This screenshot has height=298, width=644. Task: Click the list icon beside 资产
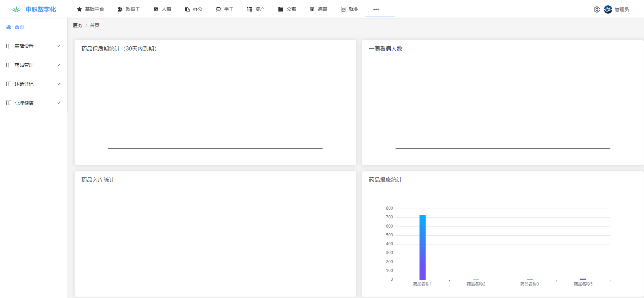pyautogui.click(x=250, y=9)
